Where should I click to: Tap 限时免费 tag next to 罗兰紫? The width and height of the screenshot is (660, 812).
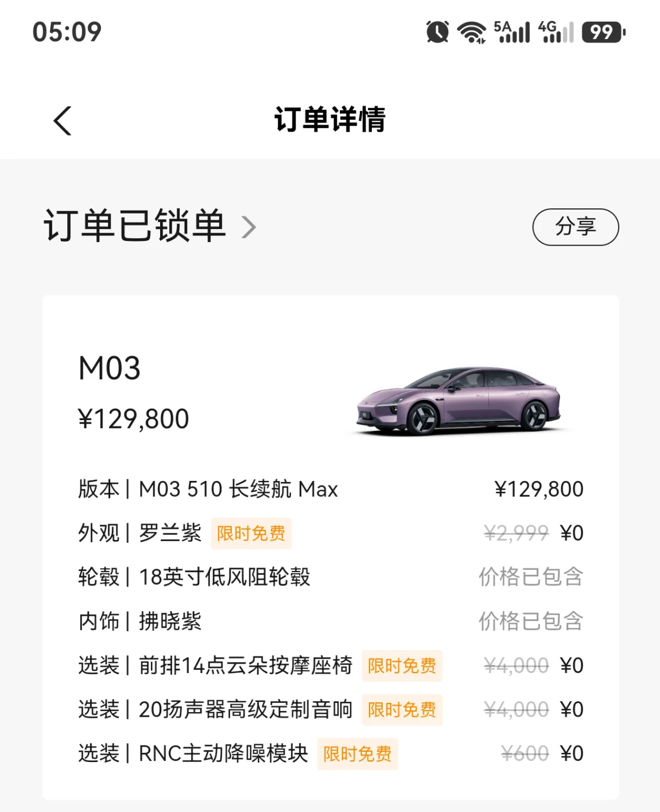point(251,534)
